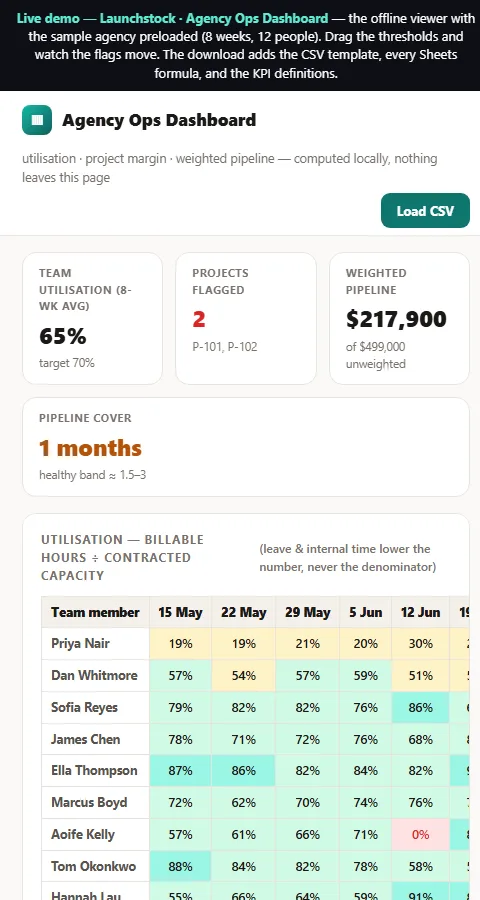This screenshot has width=480, height=900.
Task: Click the 5 Jun column header
Action: (366, 612)
